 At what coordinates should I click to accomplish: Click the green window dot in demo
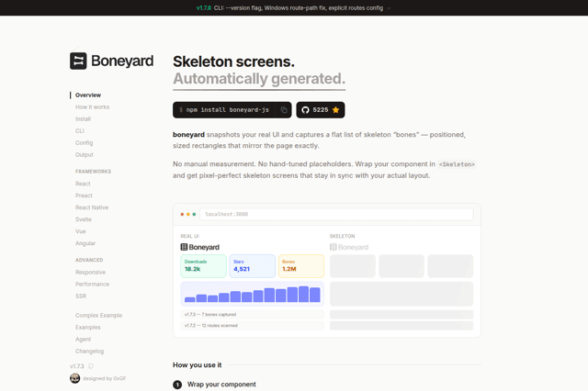(194, 214)
